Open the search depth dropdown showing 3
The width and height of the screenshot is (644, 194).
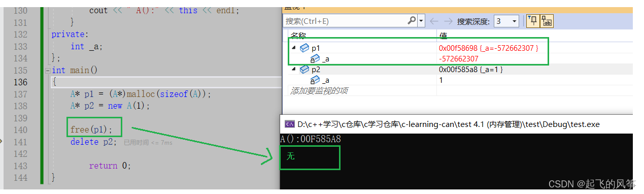click(x=506, y=21)
